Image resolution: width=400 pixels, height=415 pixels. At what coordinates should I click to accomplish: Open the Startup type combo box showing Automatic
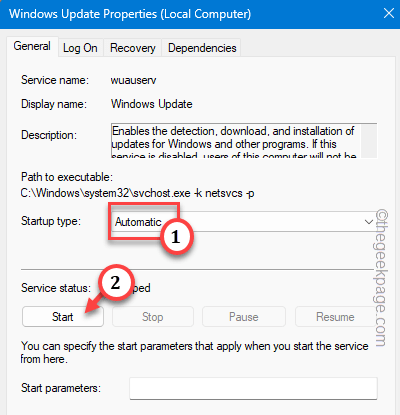244,222
